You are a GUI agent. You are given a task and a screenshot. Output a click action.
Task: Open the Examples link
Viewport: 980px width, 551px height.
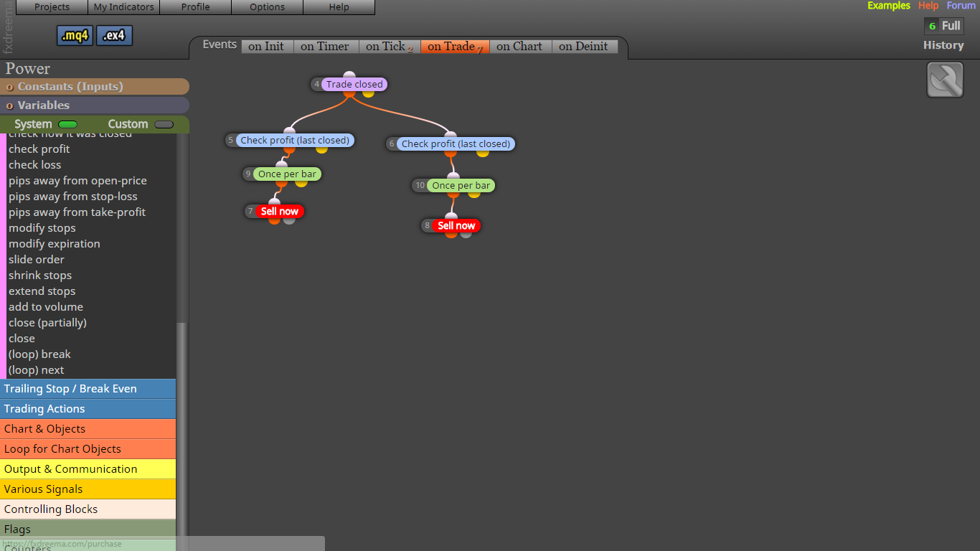click(x=889, y=6)
